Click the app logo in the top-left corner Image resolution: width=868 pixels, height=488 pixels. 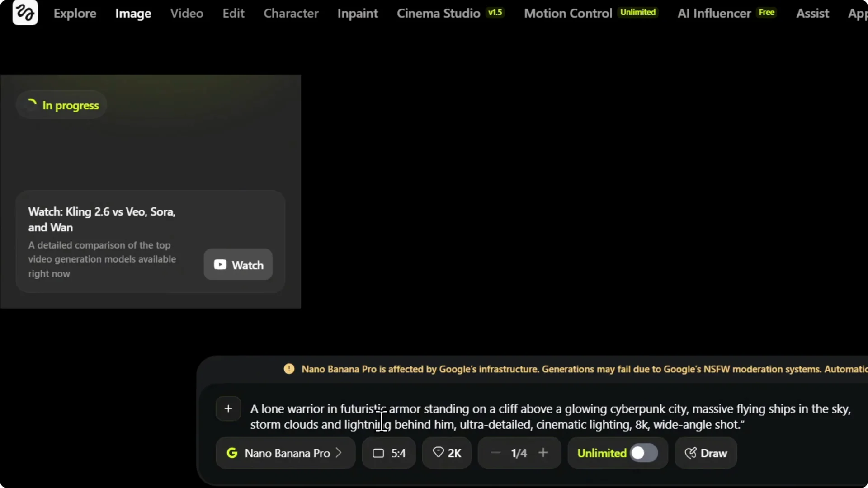point(25,13)
